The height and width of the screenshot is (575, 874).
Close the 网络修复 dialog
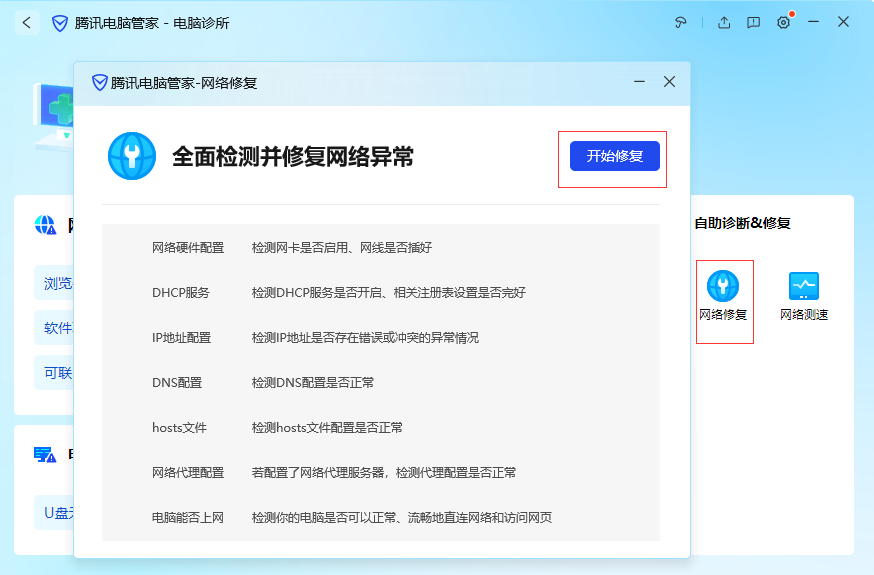click(x=669, y=82)
